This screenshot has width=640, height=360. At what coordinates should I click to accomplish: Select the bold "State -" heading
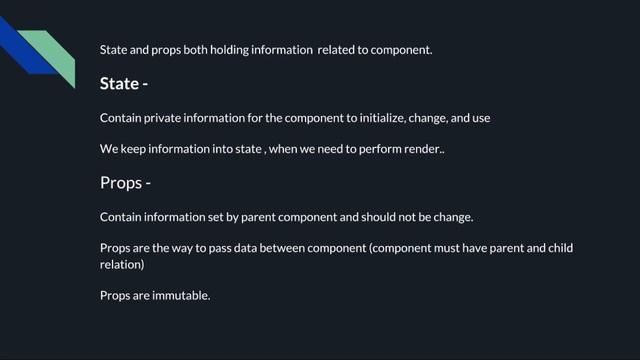[124, 84]
